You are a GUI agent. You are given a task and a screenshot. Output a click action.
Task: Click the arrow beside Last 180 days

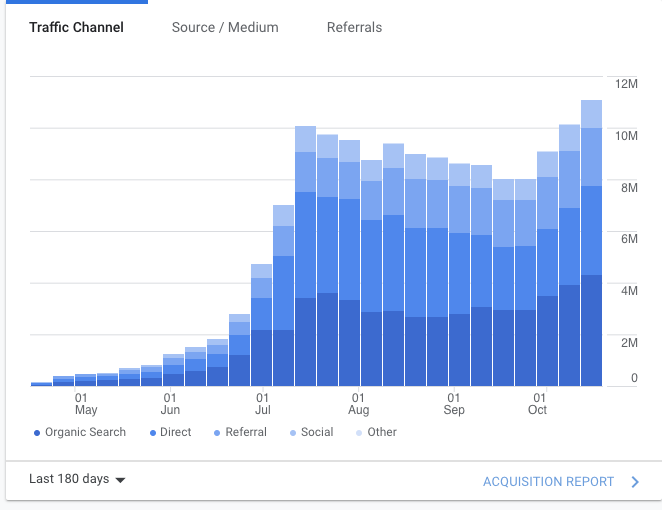tap(120, 480)
